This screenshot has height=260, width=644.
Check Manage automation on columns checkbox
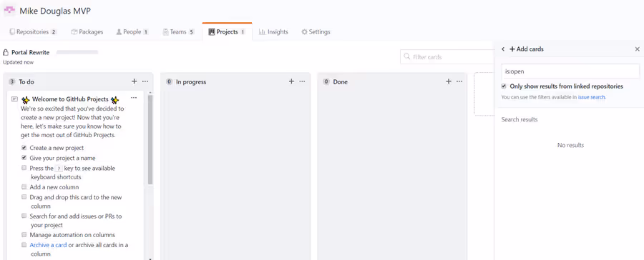[24, 235]
